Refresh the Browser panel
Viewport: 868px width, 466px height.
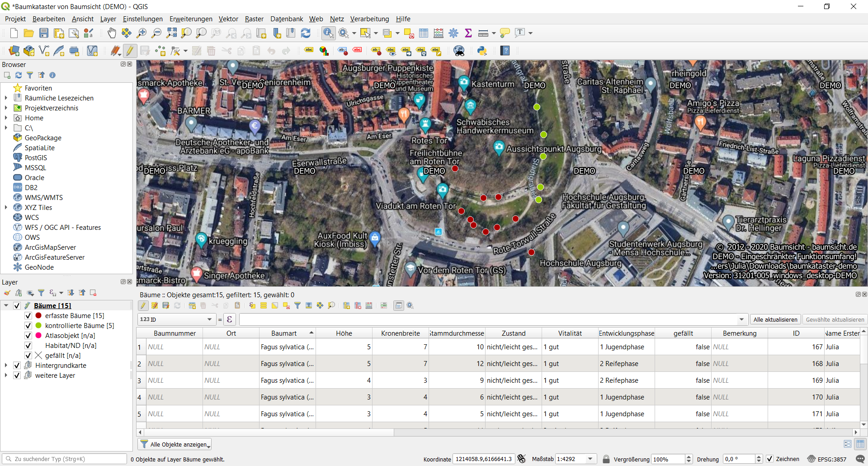(x=19, y=75)
